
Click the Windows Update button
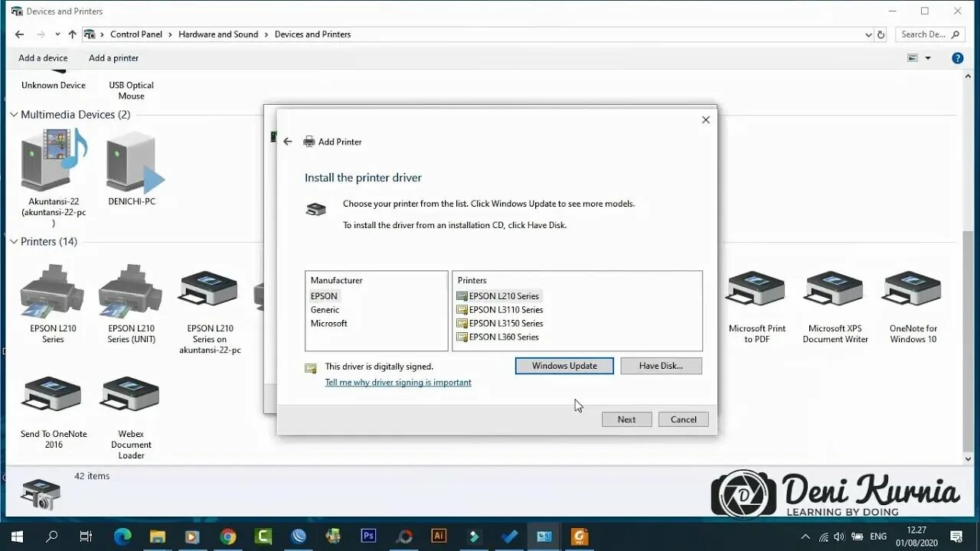click(564, 366)
